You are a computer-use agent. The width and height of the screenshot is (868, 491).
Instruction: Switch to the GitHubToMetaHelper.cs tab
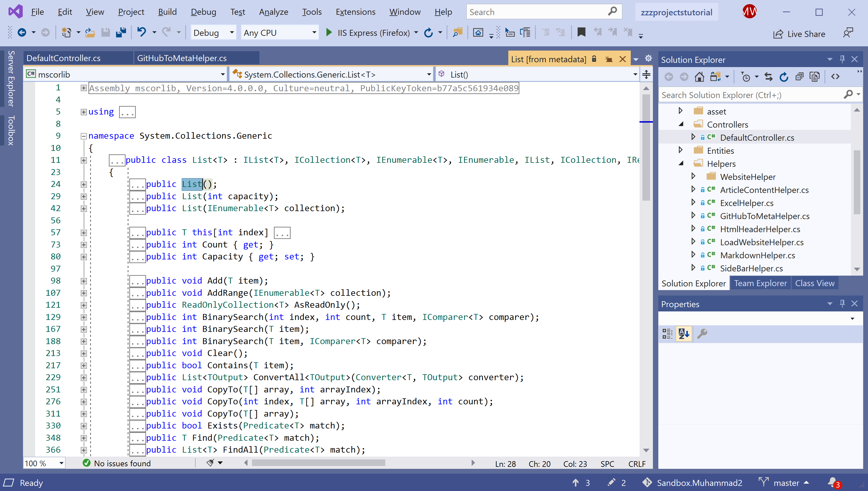(182, 58)
